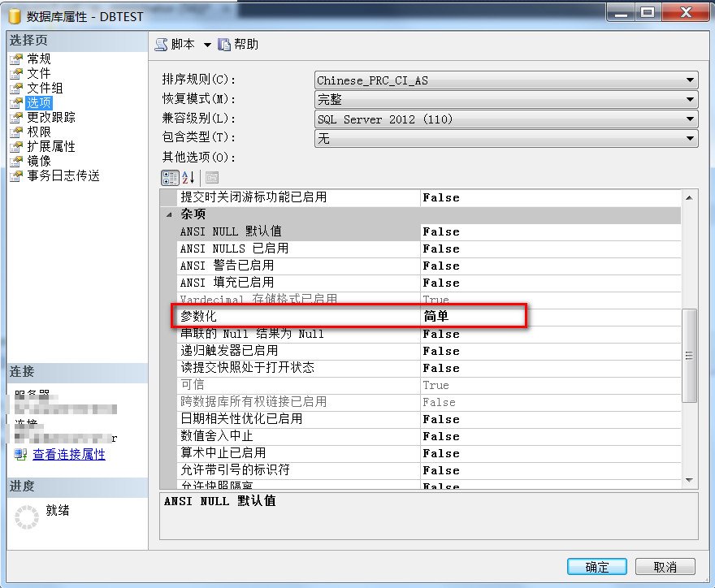This screenshot has width=715, height=588.
Task: Maximize the 数据库属性 window
Action: coord(648,12)
